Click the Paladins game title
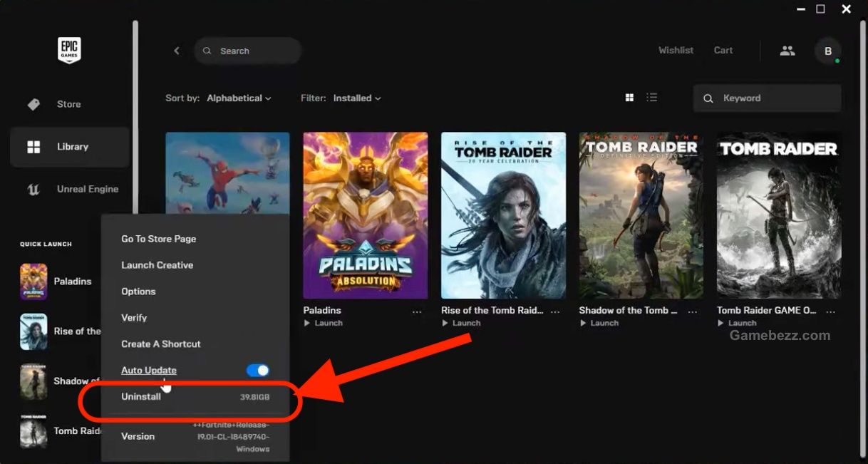 tap(322, 311)
